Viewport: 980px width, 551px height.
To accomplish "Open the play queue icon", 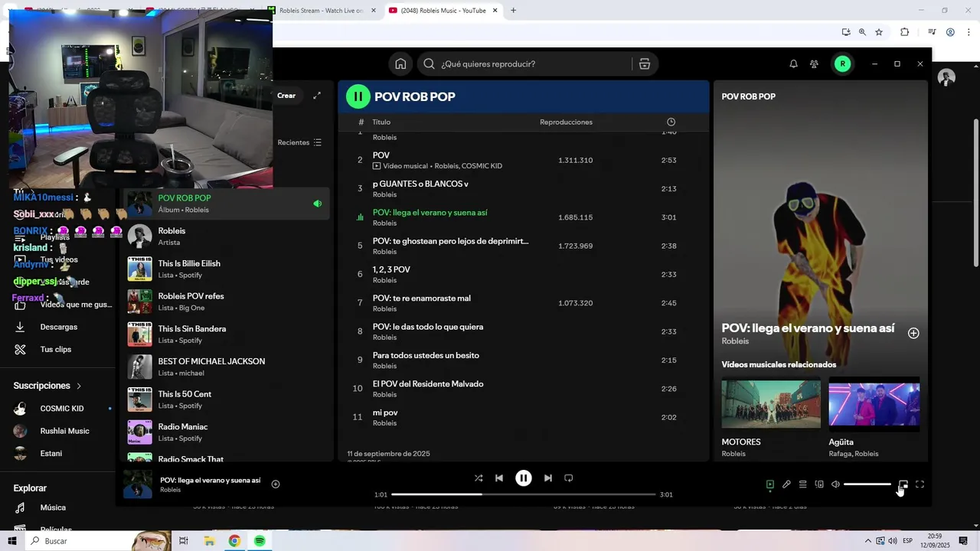I will tap(802, 484).
